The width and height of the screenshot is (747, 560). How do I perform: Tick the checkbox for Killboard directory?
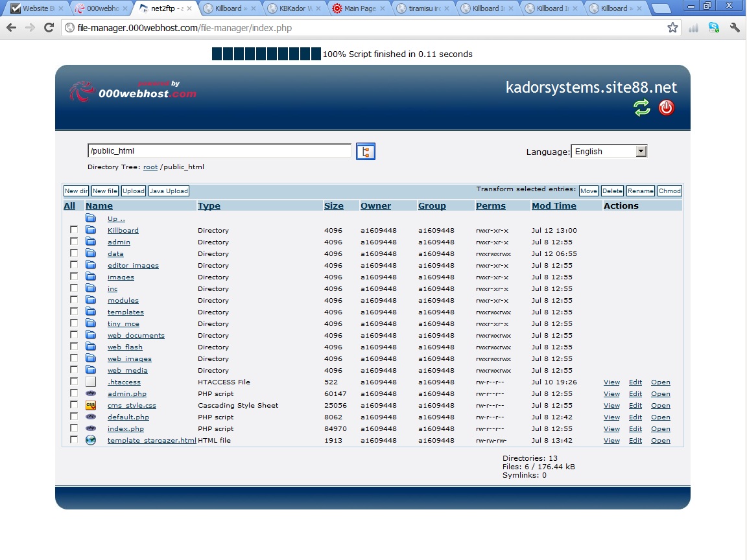[74, 229]
